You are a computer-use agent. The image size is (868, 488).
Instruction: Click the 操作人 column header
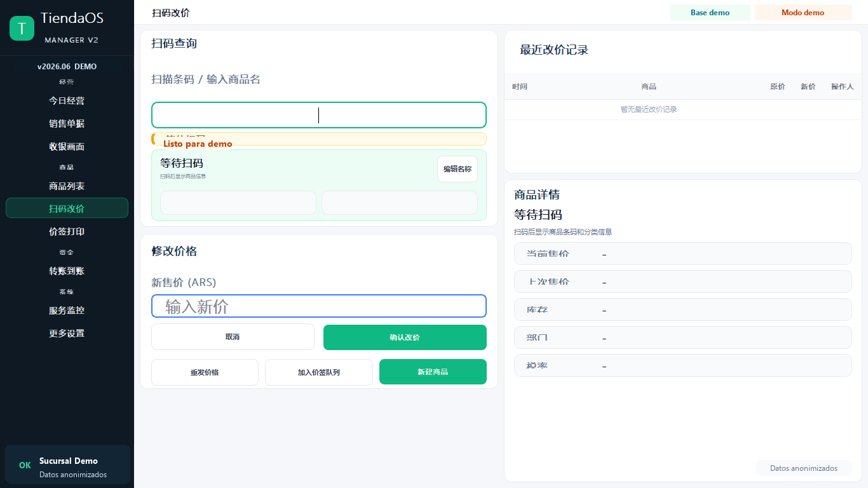(x=843, y=86)
